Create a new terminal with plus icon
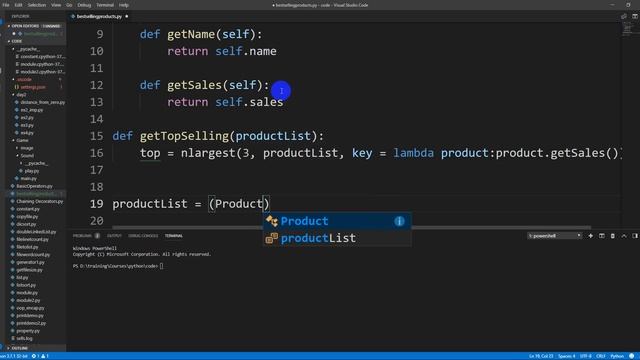This screenshot has width=640, height=360. (x=590, y=236)
